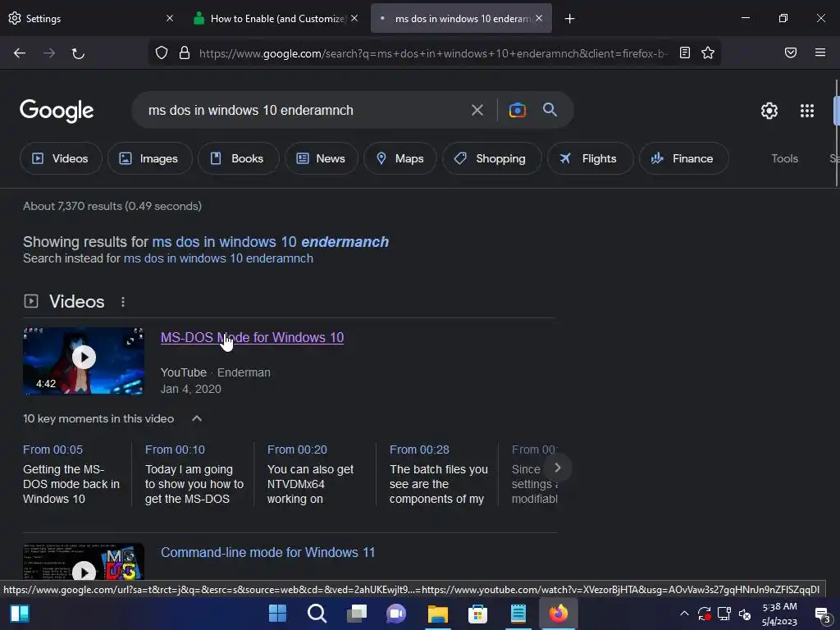Image resolution: width=840 pixels, height=630 pixels.
Task: Go back with the browser back arrow
Action: [x=20, y=52]
